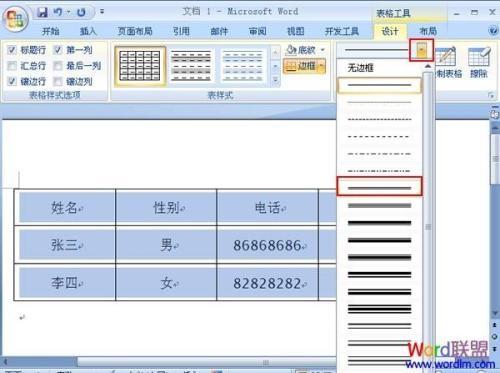Viewport: 500px width, 373px height.
Task: Select the table Eraser tool
Action: [x=479, y=56]
